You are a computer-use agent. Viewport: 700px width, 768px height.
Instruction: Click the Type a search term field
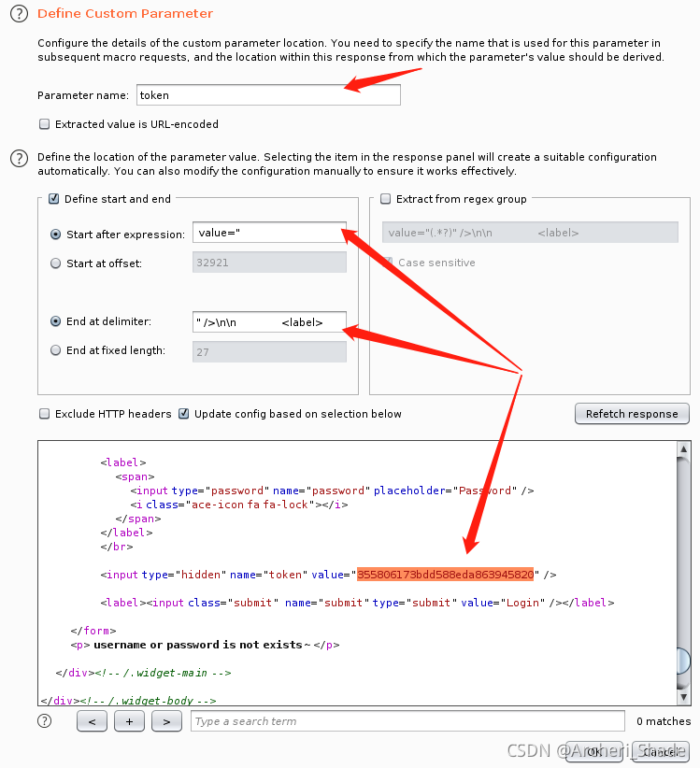click(x=407, y=721)
